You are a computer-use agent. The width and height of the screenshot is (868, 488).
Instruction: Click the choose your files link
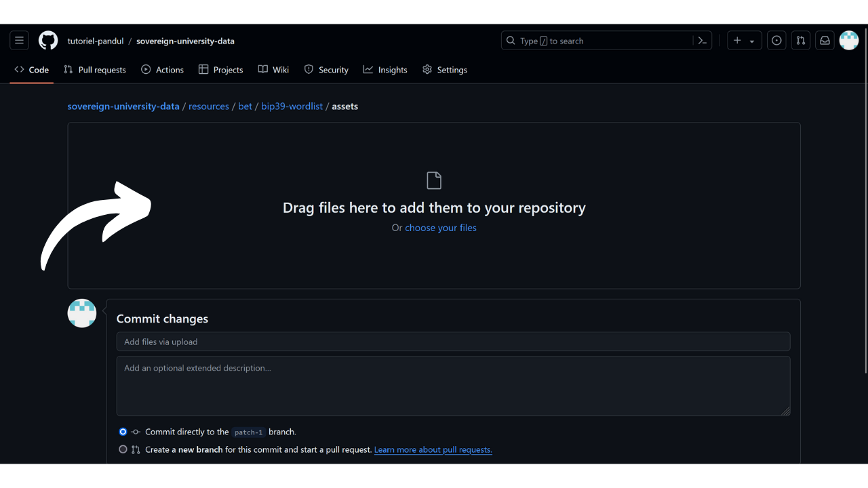coord(441,228)
